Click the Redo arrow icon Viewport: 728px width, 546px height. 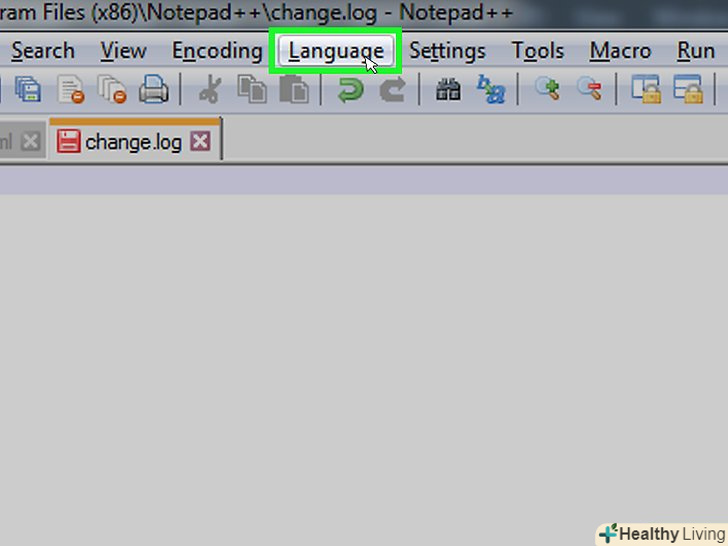tap(392, 90)
